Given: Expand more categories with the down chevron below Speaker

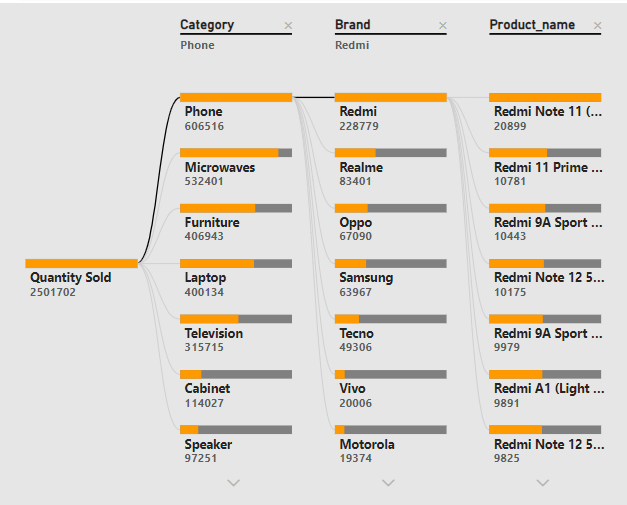Looking at the screenshot, I should pos(234,483).
